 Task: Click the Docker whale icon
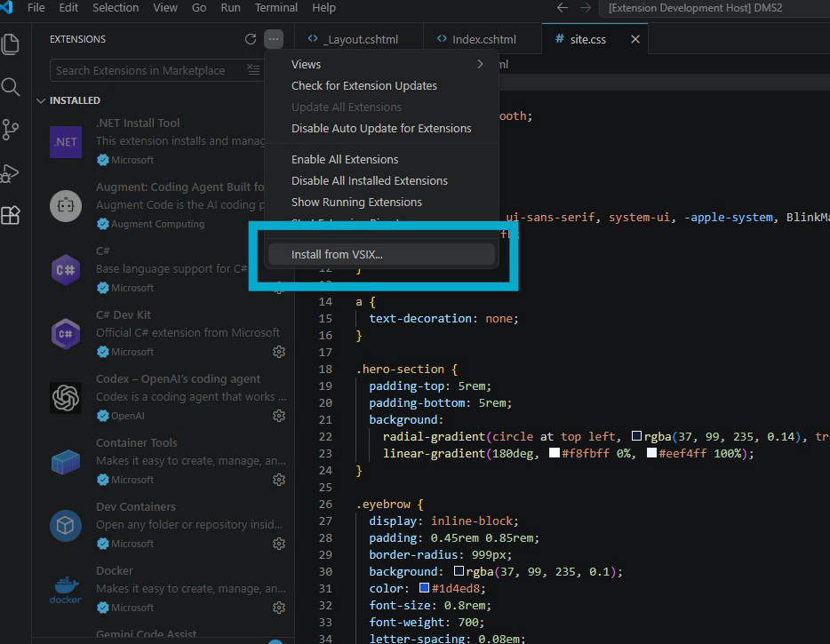pyautogui.click(x=66, y=590)
